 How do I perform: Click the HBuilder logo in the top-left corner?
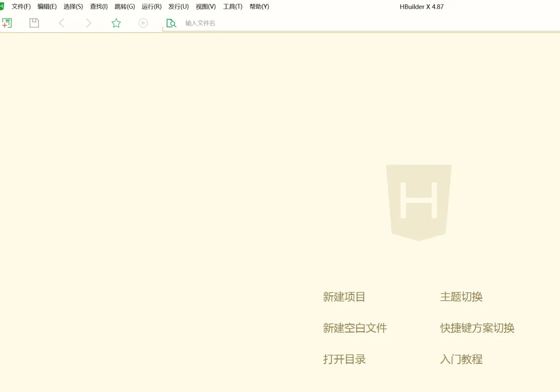2,6
